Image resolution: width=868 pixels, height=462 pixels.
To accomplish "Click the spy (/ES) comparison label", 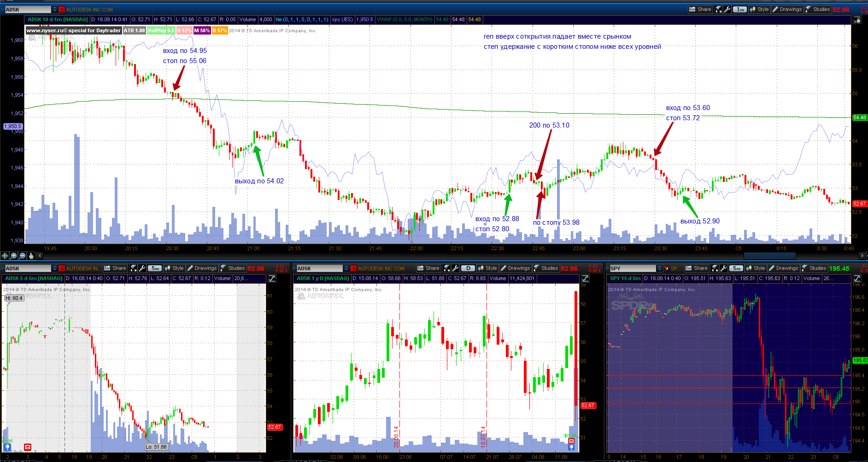I will pyautogui.click(x=342, y=19).
